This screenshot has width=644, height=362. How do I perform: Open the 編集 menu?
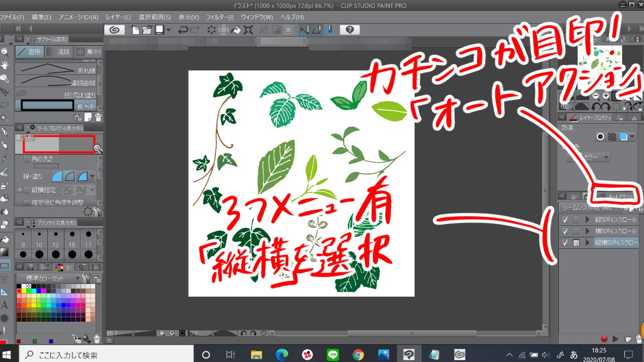41,17
